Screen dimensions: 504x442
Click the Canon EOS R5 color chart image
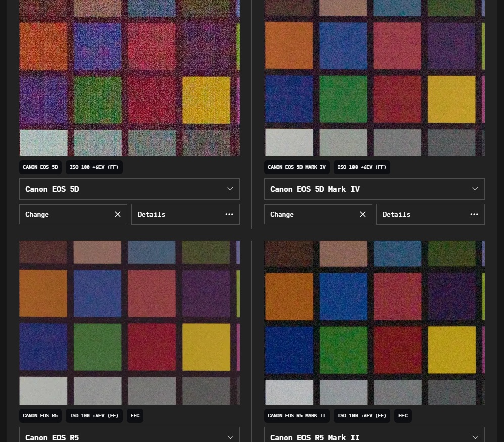pos(129,323)
